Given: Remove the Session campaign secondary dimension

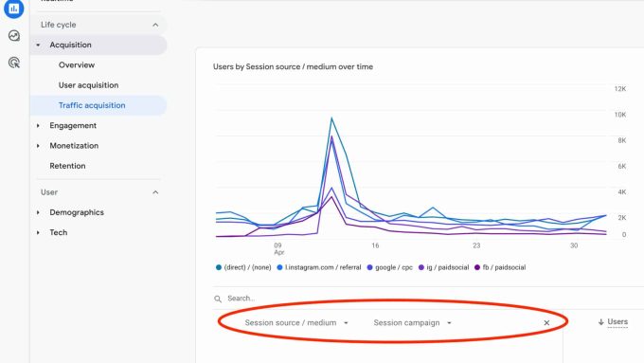Looking at the screenshot, I should click(546, 322).
